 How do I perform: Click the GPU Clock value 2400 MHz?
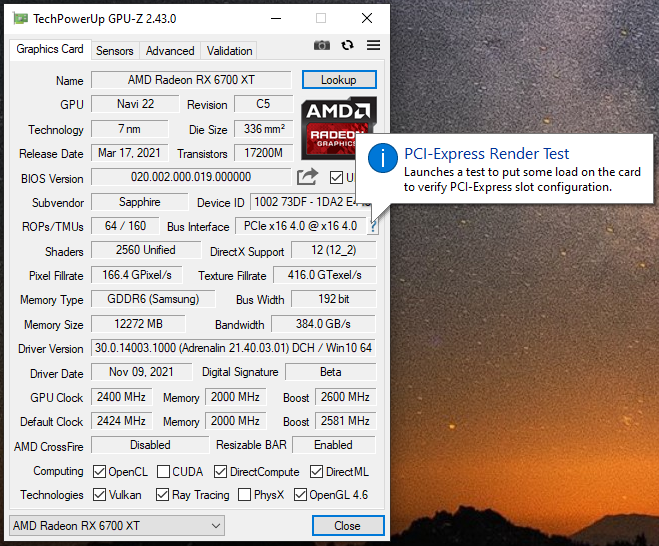[x=121, y=397]
